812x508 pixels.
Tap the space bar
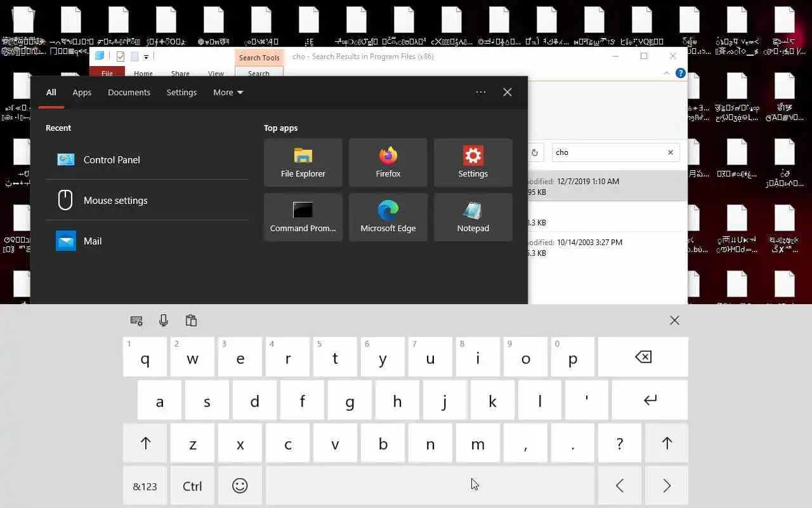[430, 486]
